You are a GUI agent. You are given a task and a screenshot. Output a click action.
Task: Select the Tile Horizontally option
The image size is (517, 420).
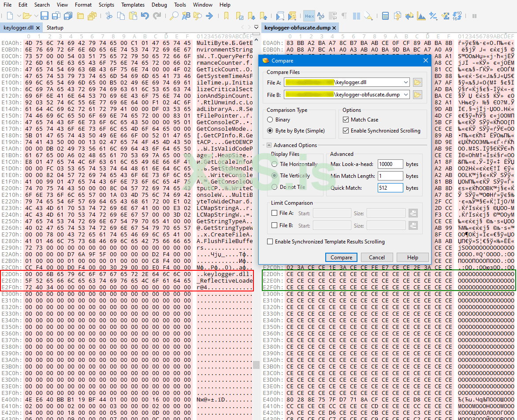click(x=274, y=164)
